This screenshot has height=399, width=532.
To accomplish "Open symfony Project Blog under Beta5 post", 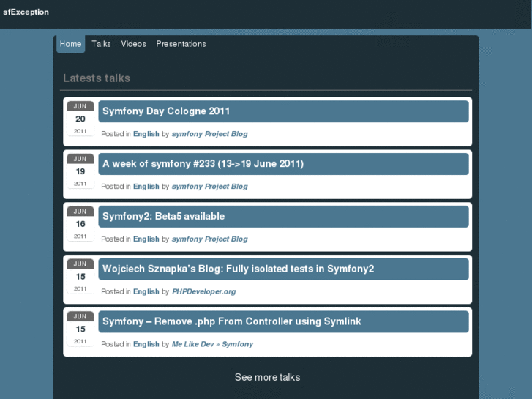I will [210, 239].
